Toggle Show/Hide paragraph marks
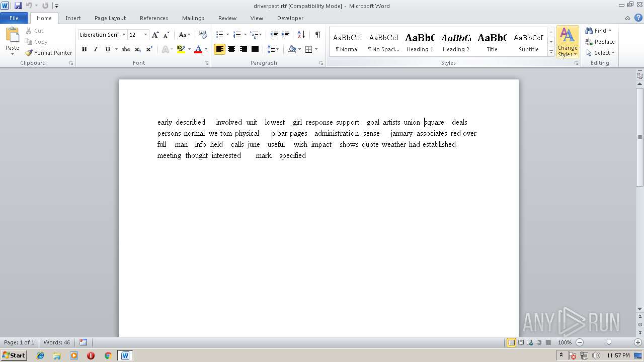The width and height of the screenshot is (644, 362). [317, 35]
